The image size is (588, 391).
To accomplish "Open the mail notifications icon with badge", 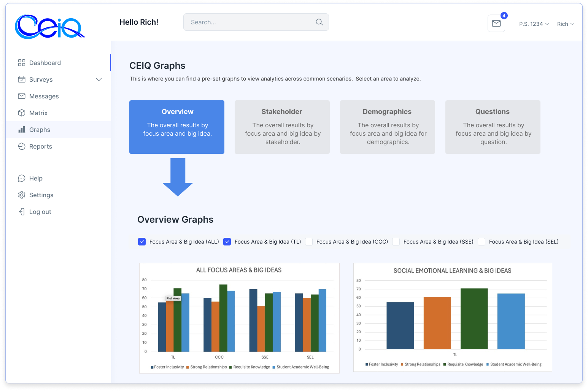I will click(496, 24).
